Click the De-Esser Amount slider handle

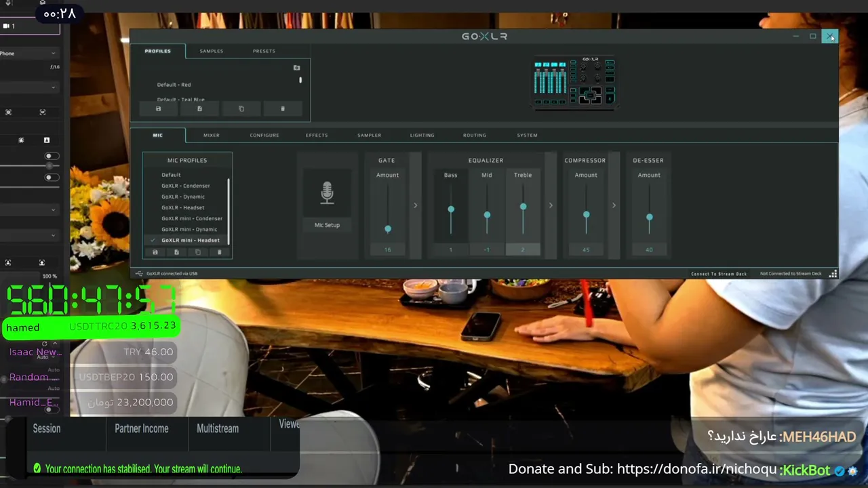point(649,218)
